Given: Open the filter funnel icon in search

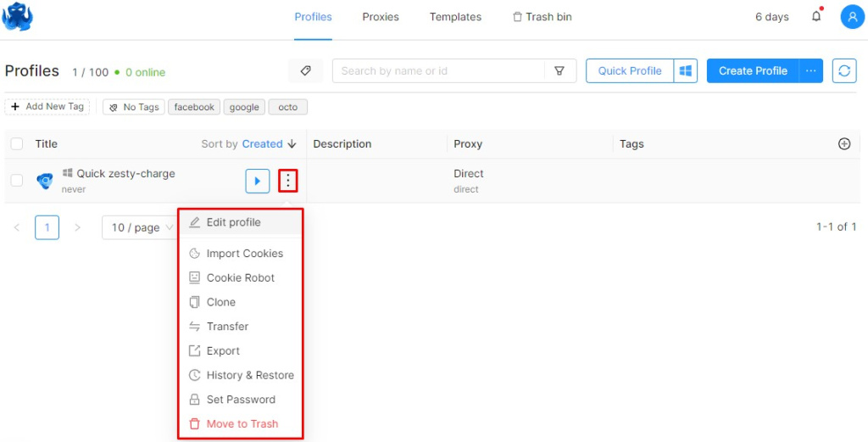Looking at the screenshot, I should [x=559, y=71].
